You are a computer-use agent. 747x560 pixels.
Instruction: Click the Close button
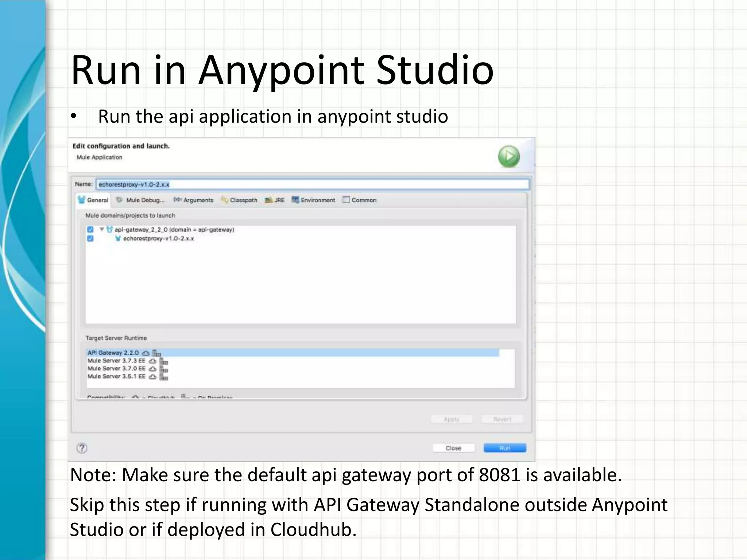click(x=453, y=448)
